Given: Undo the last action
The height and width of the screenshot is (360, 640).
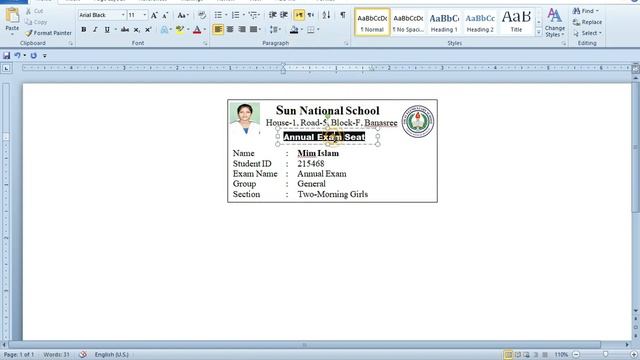Looking at the screenshot, I should pyautogui.click(x=17, y=56).
